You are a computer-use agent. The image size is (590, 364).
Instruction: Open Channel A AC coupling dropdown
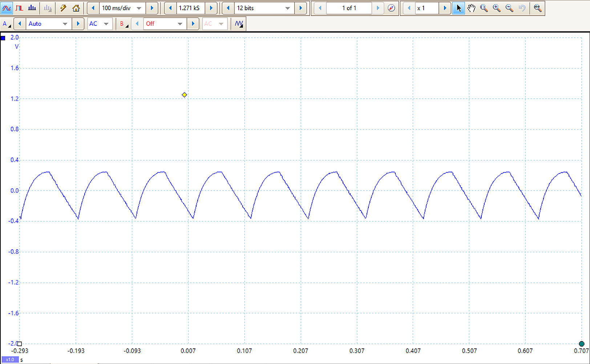99,24
